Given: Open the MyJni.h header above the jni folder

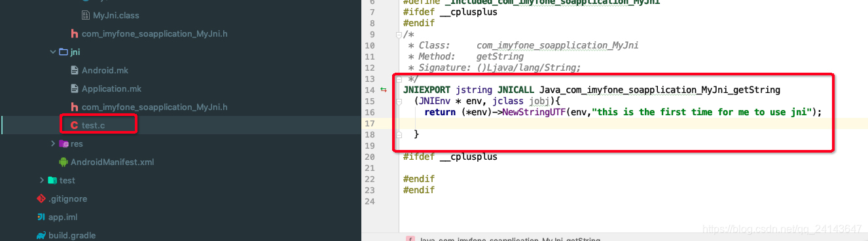Looking at the screenshot, I should (154, 33).
